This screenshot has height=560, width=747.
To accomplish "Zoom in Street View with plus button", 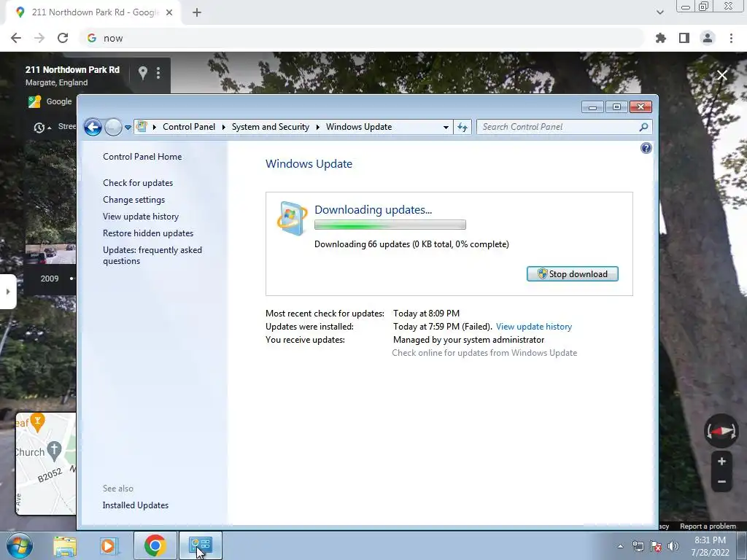I will [721, 462].
